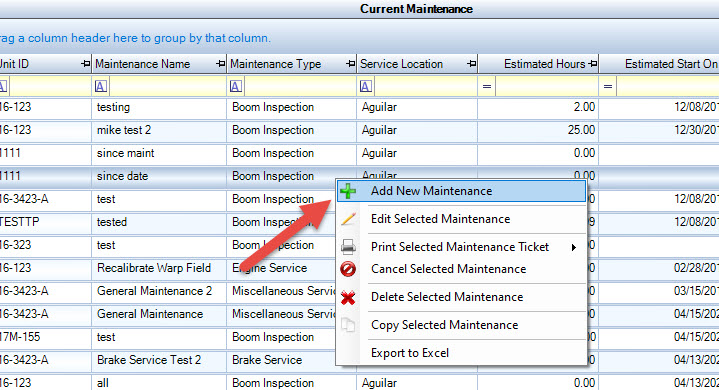Viewport: 719px width, 390px height.
Task: Toggle the pin on Estimated Hours column
Action: [592, 64]
